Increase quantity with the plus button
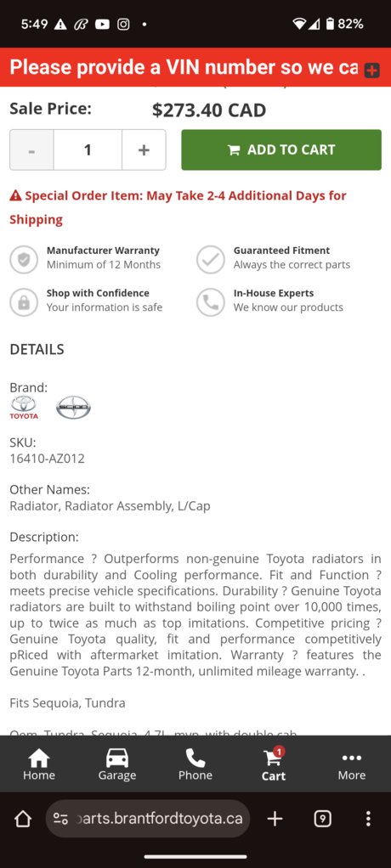 [144, 150]
